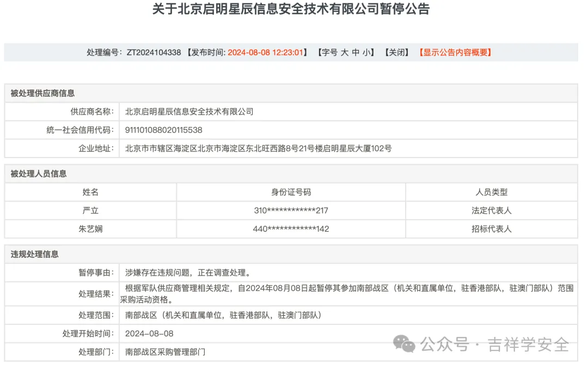588x368 pixels.
Task: Click 被处理供应商信息 section header
Action: (x=42, y=93)
